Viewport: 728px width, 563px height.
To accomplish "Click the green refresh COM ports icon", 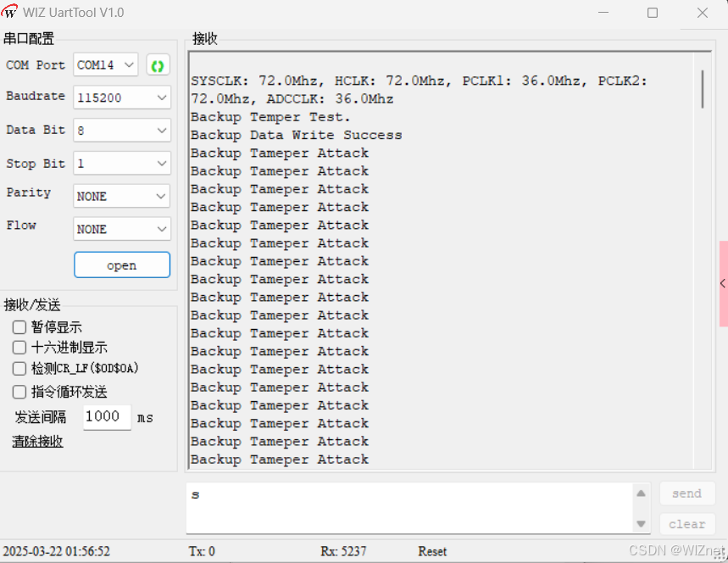I will coord(158,65).
